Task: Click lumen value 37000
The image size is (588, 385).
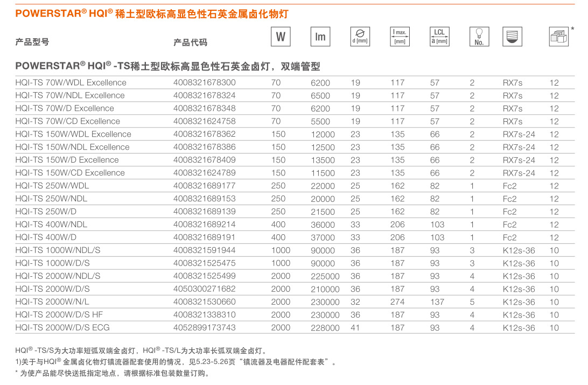Action: [323, 237]
